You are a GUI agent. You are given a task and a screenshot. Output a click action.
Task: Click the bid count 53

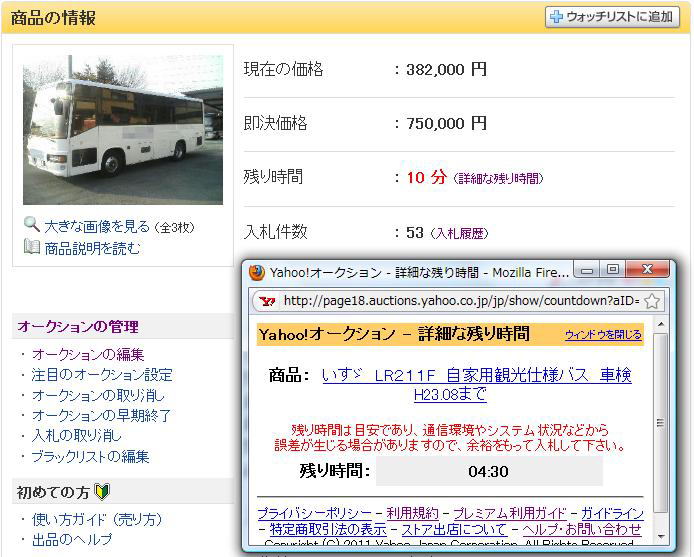click(415, 232)
